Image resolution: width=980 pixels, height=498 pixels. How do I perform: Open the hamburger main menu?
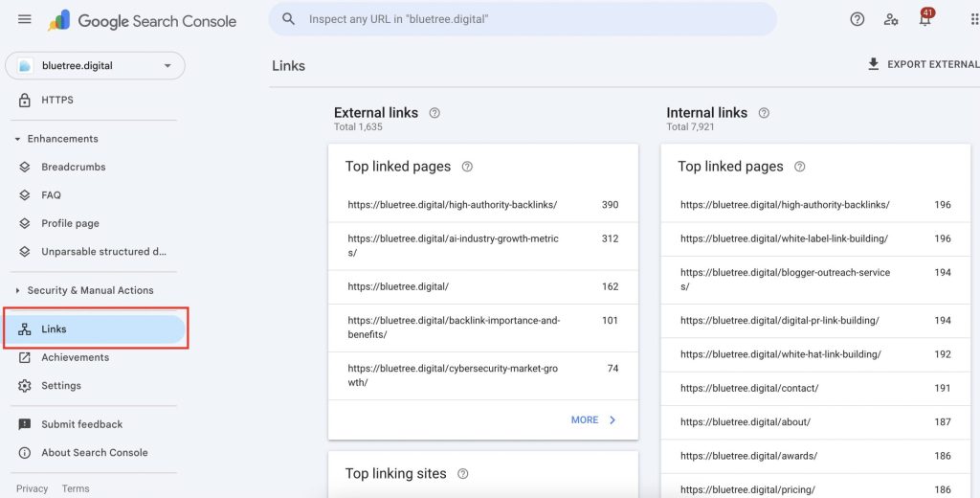coord(24,19)
